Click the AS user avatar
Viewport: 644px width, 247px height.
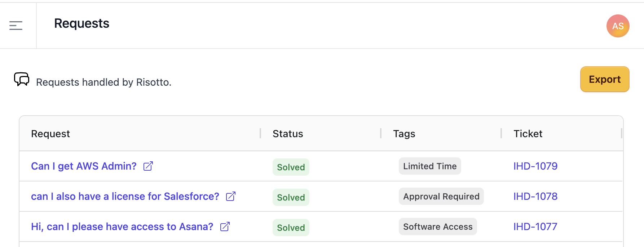pos(618,26)
